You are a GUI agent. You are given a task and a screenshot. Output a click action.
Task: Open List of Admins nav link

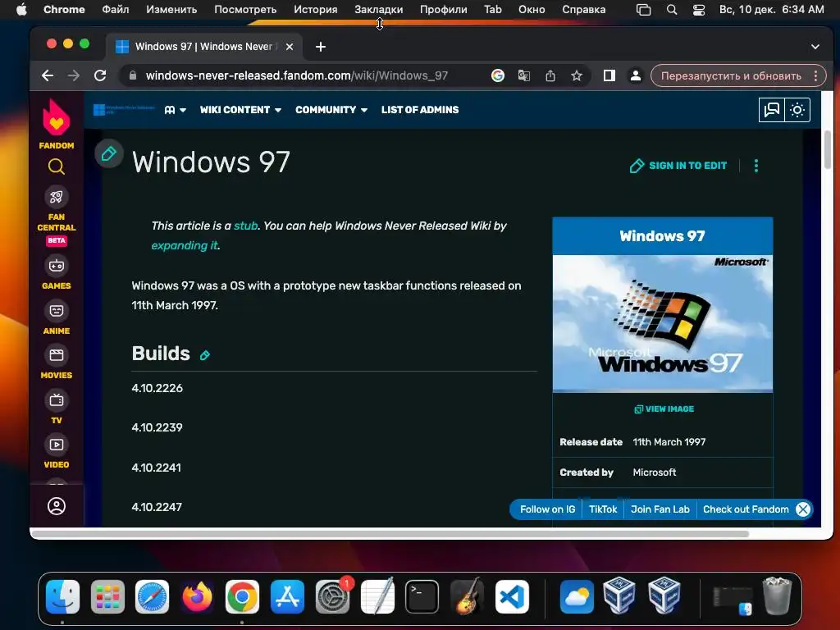pyautogui.click(x=420, y=110)
